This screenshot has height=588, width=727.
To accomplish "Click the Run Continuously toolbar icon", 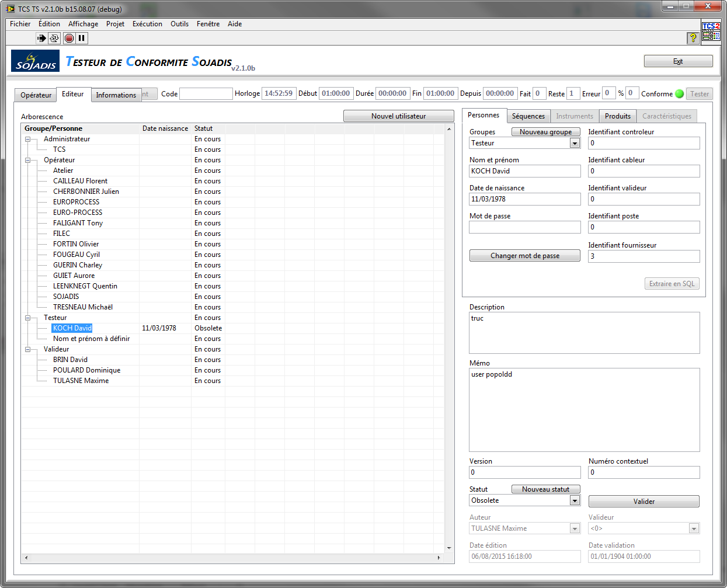I will (x=54, y=39).
